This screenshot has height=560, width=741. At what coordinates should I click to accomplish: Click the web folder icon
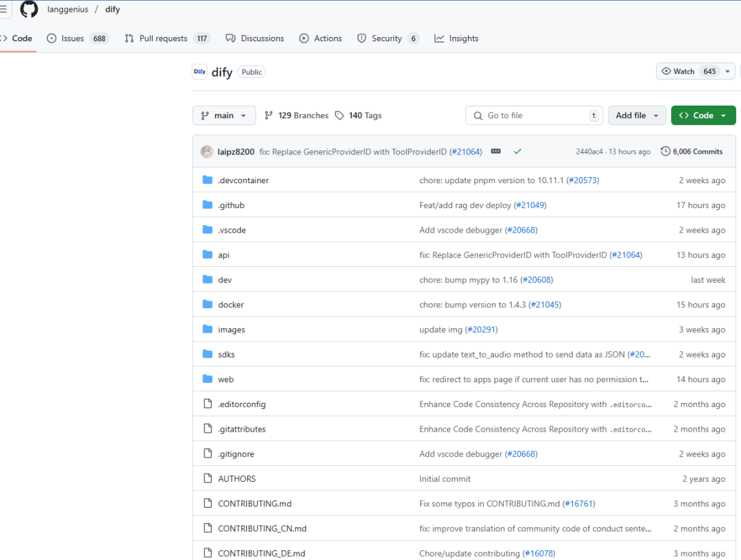(x=207, y=379)
